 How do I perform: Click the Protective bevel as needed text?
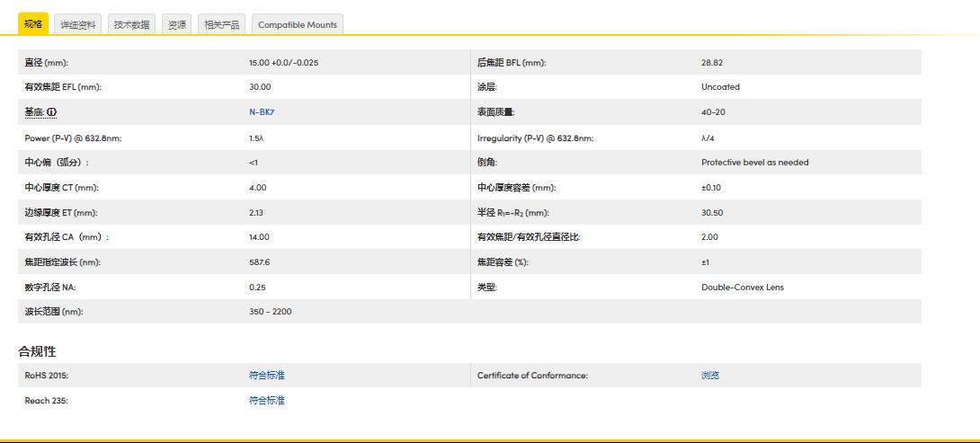point(754,163)
